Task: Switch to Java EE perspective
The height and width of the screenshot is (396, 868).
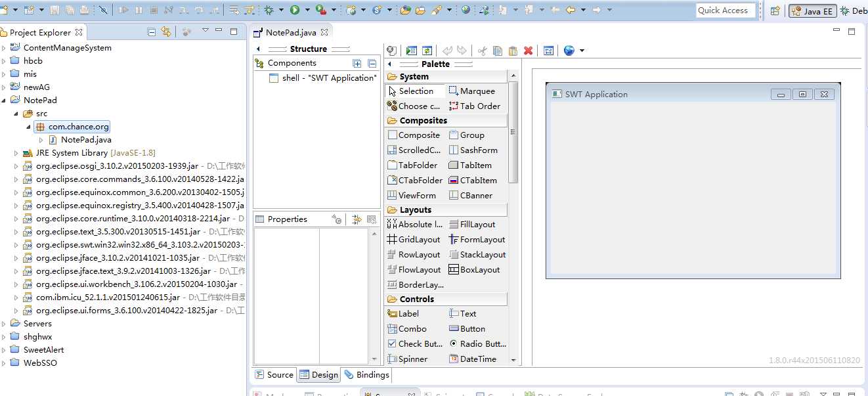Action: click(x=812, y=11)
